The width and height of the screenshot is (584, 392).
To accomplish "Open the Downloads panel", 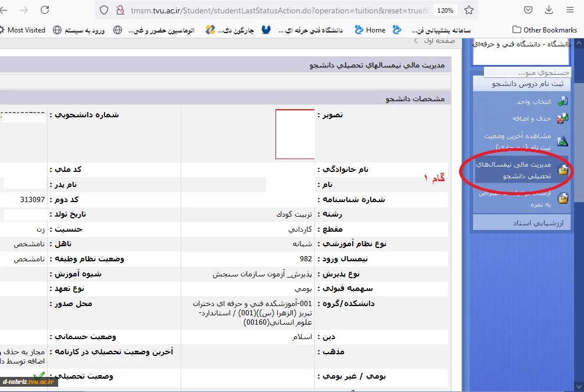I will point(549,10).
